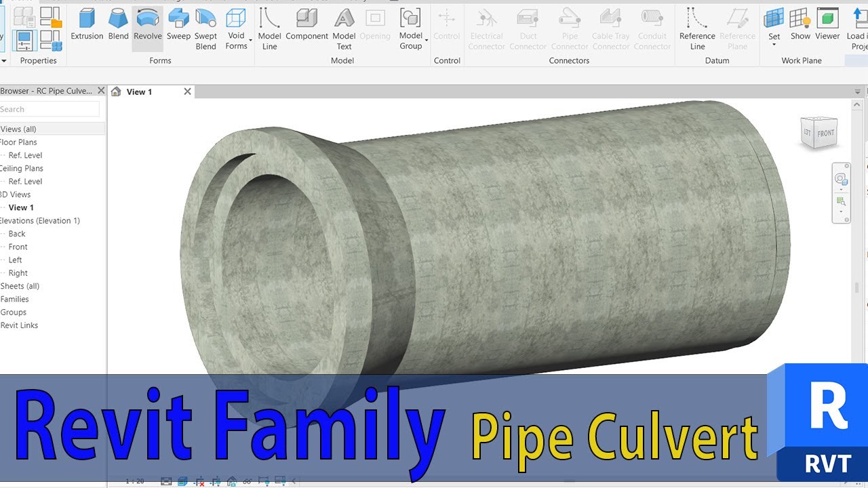The width and height of the screenshot is (868, 488).
Task: Click the Project Browser search field
Action: coord(50,109)
